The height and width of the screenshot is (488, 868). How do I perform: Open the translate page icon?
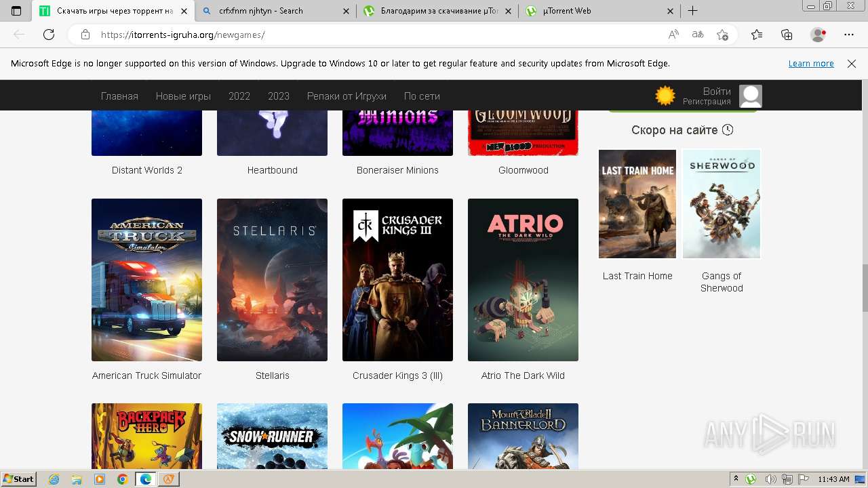[x=698, y=35]
